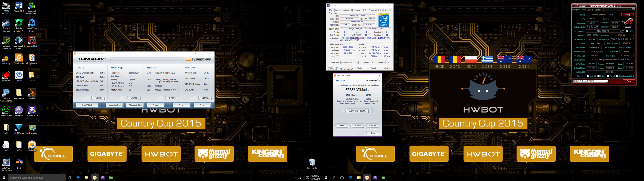The image size is (644, 181).
Task: Toggle the CUDA checkbox in GPU-Z
Action: click(x=598, y=76)
